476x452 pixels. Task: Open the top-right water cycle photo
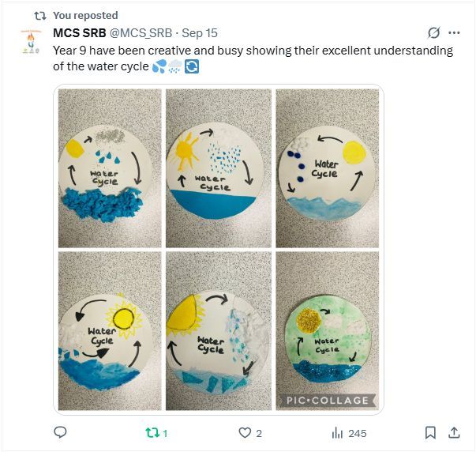[327, 168]
